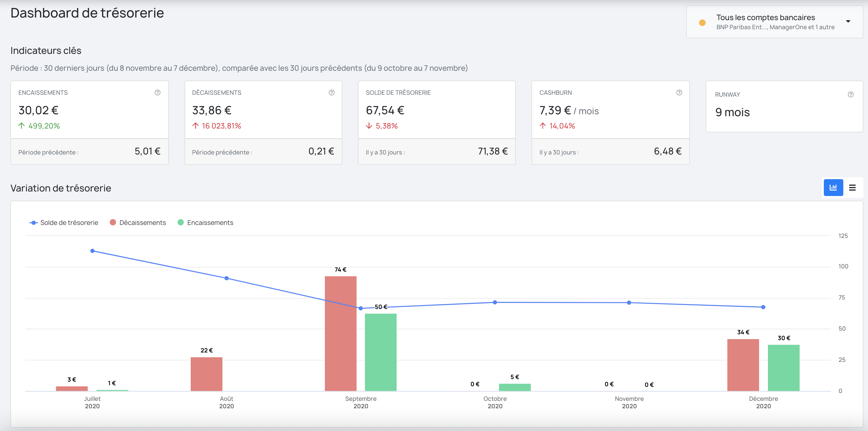Open the bank accounts dropdown
The height and width of the screenshot is (431, 868).
coord(774,22)
